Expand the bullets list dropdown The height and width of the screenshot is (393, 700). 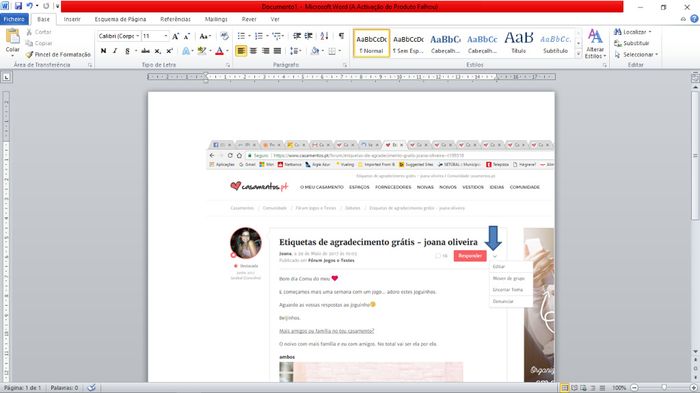(x=249, y=36)
